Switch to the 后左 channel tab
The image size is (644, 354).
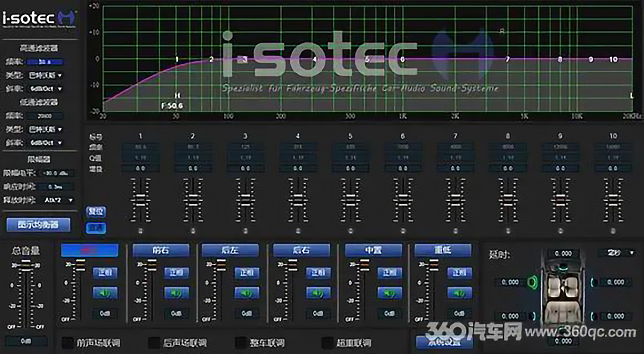pos(230,250)
